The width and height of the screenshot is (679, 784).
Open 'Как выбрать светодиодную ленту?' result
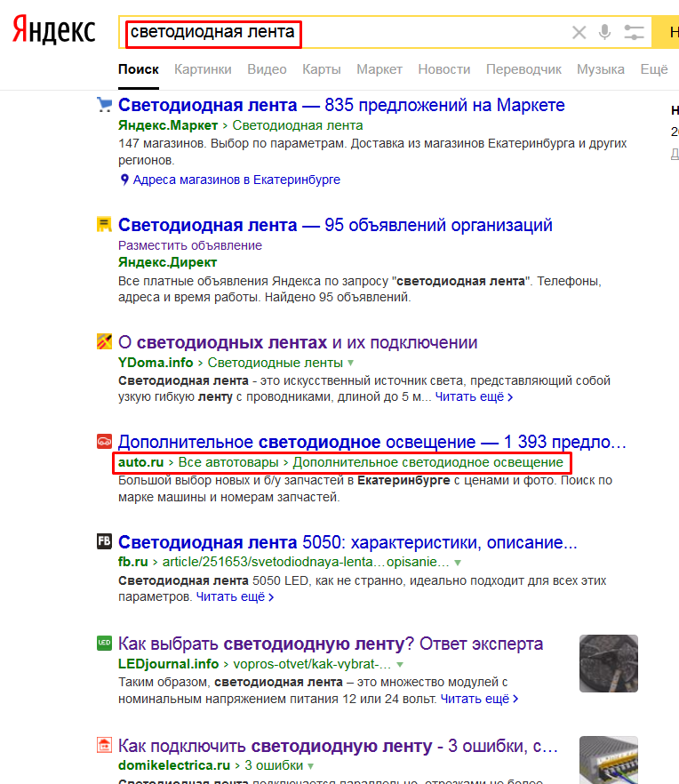(331, 644)
